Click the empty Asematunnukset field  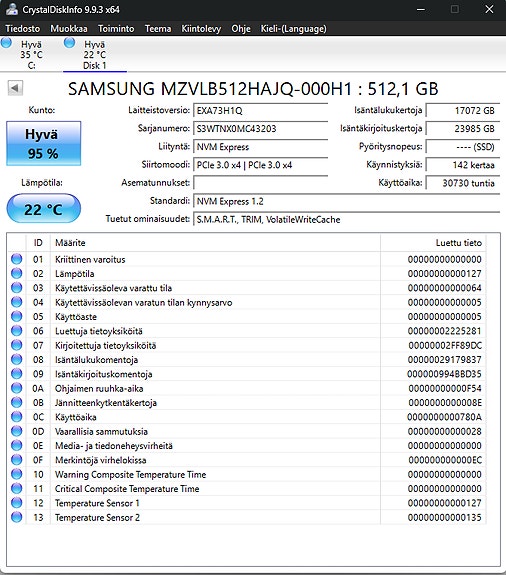260,183
